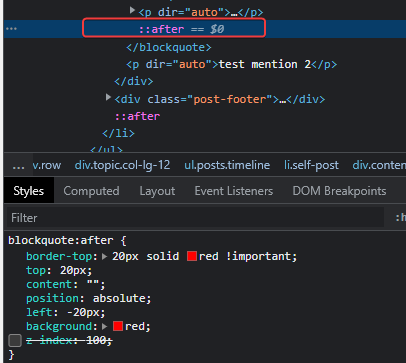Edit the struck-through z-index: 100 declaration
The height and width of the screenshot is (363, 406).
69,340
